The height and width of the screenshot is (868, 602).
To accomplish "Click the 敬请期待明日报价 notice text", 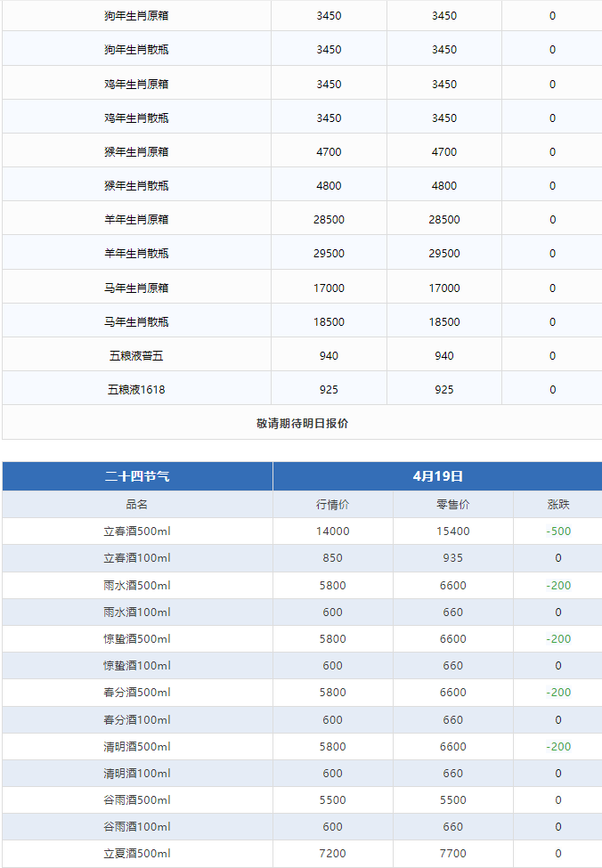I will (x=303, y=424).
